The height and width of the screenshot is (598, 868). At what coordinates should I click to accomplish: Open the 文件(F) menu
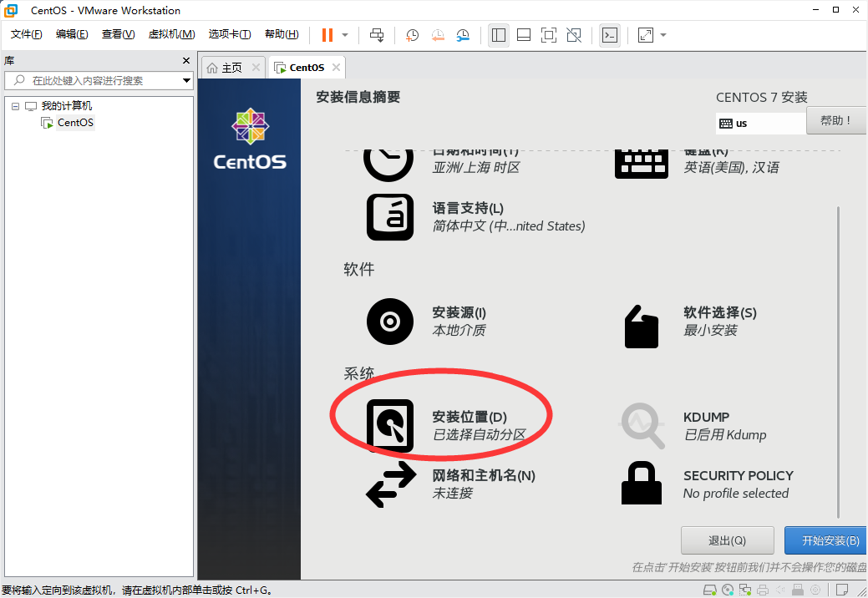click(x=26, y=34)
